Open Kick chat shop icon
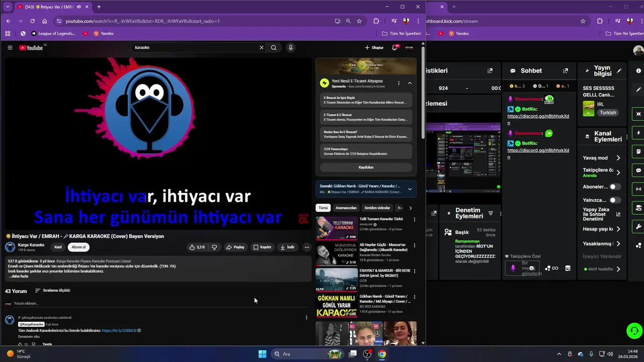Viewport: 644px width, 362px height. click(568, 268)
